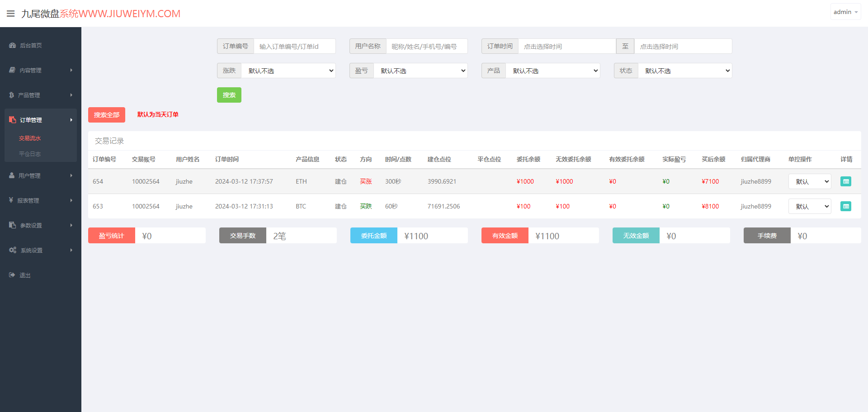Open 单控操作 dropdown for order 654
The height and width of the screenshot is (412, 868).
click(x=810, y=181)
